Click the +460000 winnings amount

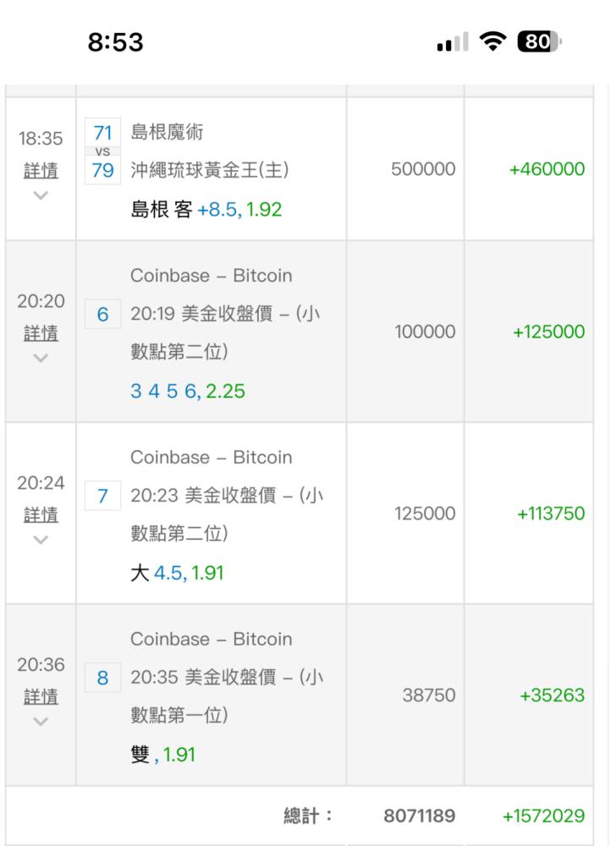coord(547,169)
